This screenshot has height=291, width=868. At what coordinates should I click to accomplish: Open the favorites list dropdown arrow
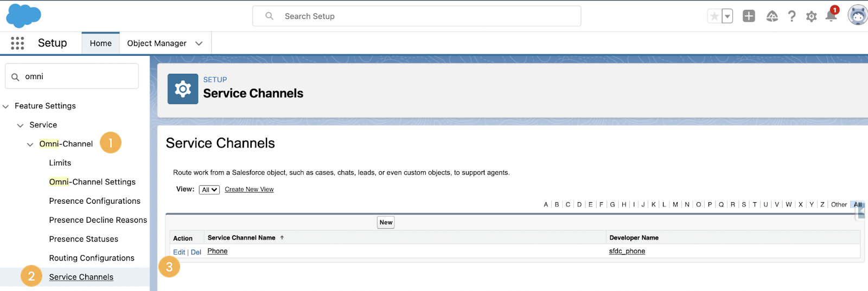point(727,16)
